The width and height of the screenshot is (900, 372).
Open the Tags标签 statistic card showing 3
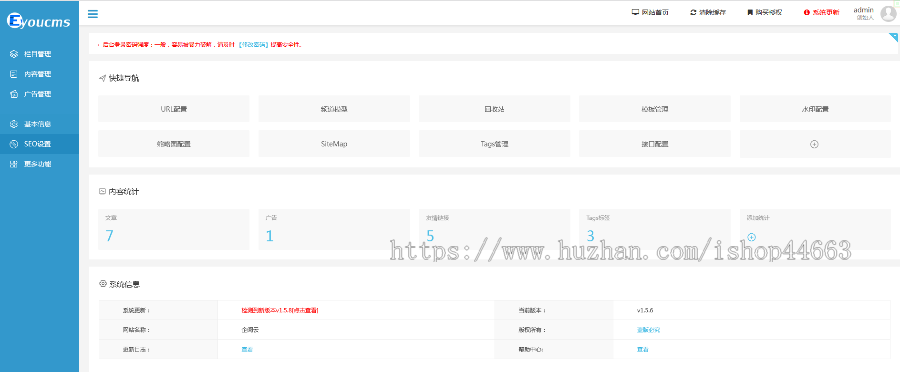654,229
